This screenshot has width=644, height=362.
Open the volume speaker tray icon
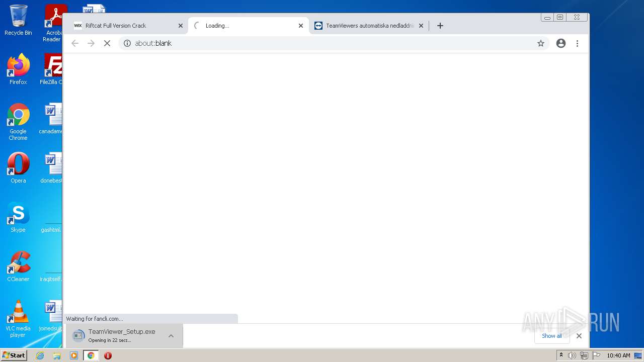pos(572,355)
